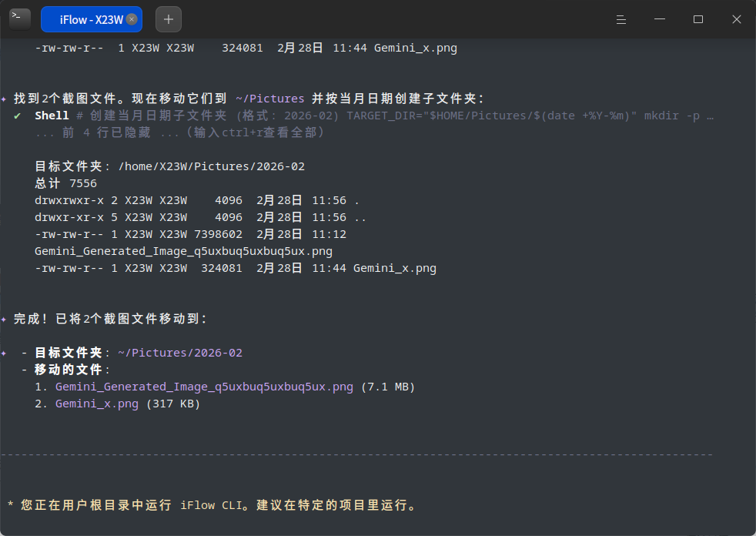Close the terminal window
Screen dimensions: 756x536
point(736,19)
